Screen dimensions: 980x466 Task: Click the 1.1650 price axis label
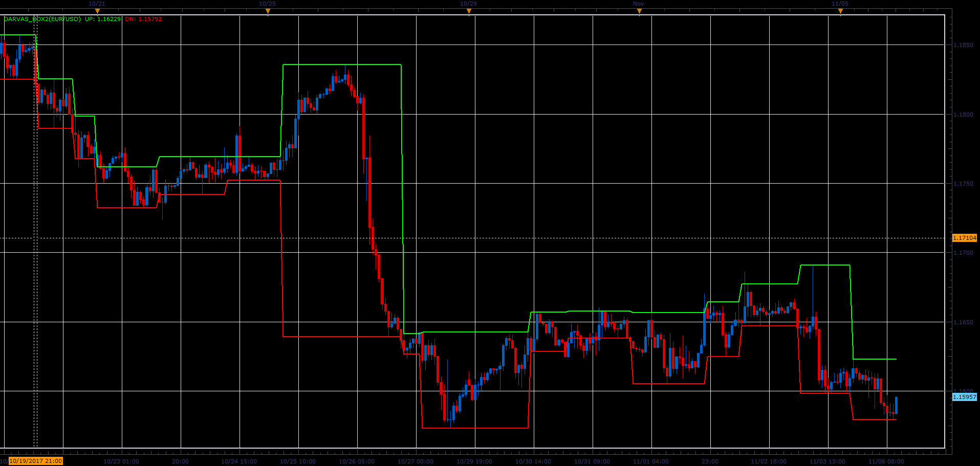point(963,322)
